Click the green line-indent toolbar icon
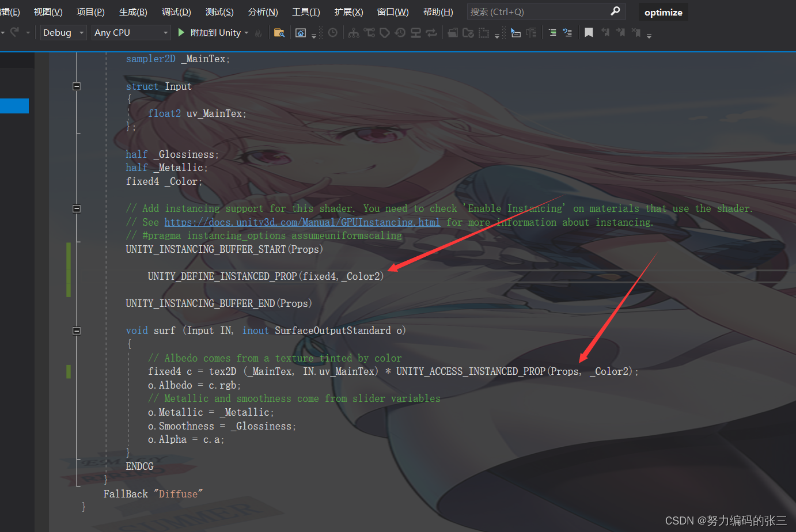 coord(554,33)
